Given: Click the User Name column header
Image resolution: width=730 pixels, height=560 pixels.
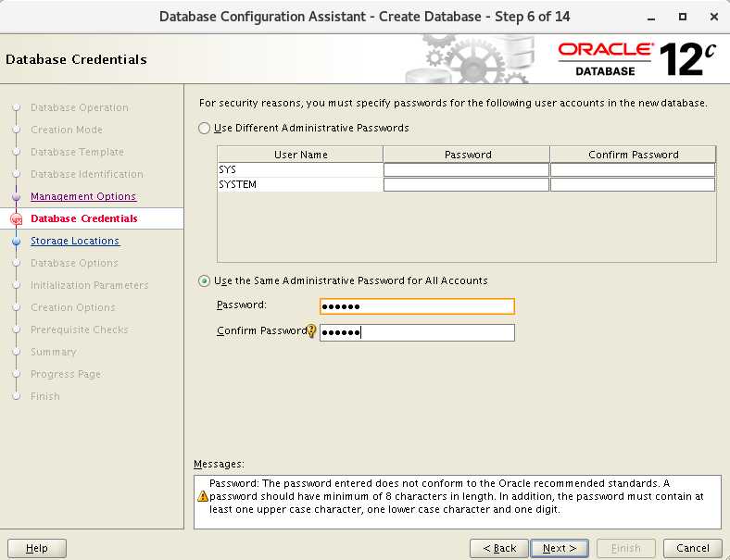Looking at the screenshot, I should click(x=300, y=155).
